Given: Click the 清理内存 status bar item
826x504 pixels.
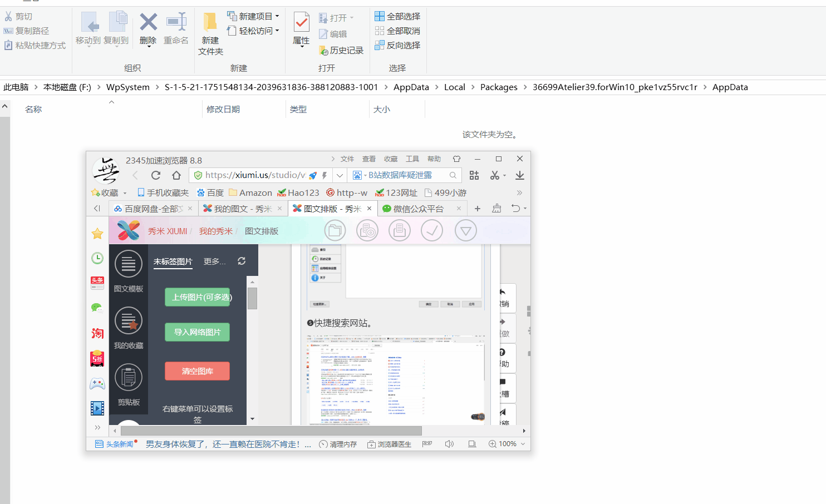Looking at the screenshot, I should [338, 444].
